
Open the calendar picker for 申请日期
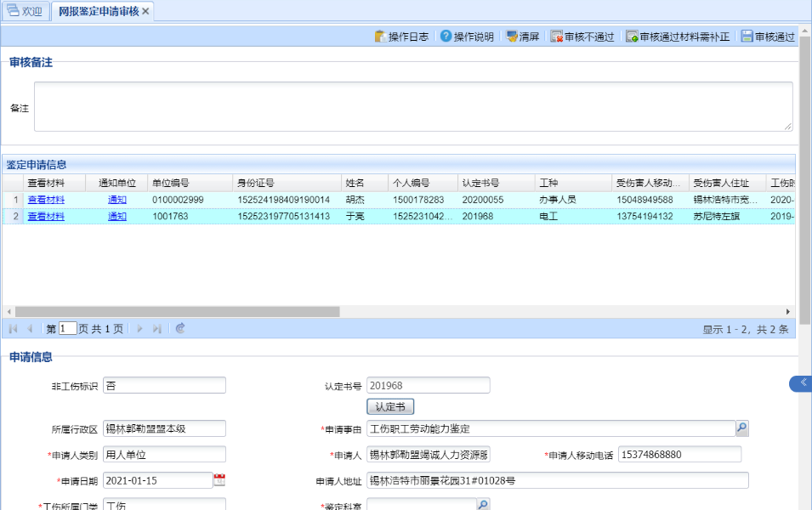click(219, 480)
